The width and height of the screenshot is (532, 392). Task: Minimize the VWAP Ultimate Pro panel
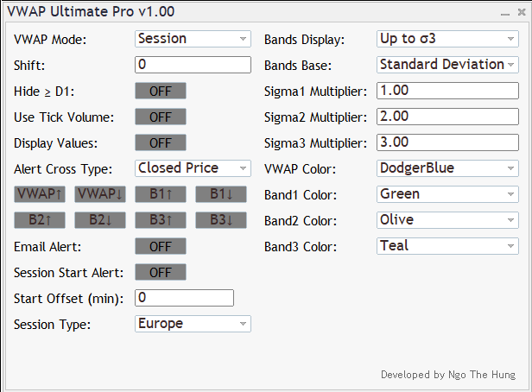[x=507, y=13]
